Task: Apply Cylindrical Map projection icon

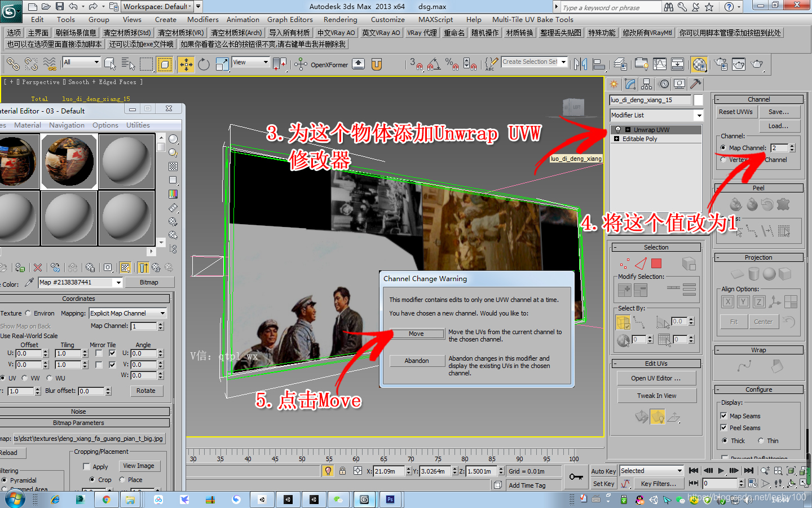Action: (x=753, y=274)
